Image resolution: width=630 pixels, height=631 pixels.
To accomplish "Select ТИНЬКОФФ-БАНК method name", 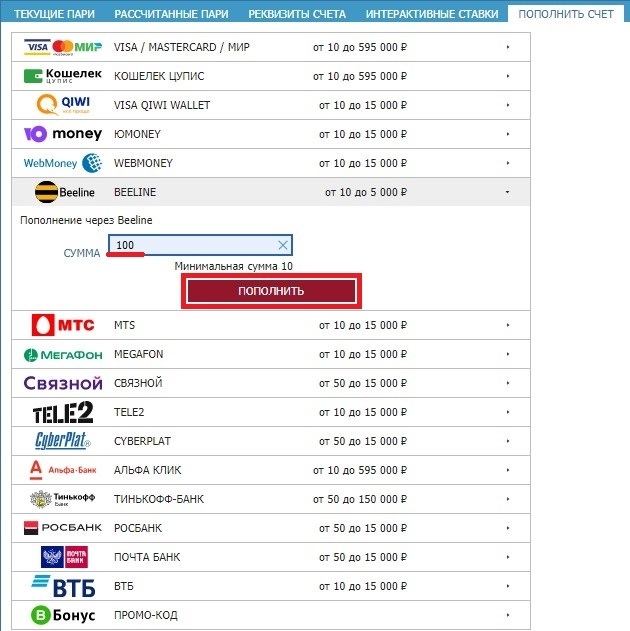I will click(159, 499).
